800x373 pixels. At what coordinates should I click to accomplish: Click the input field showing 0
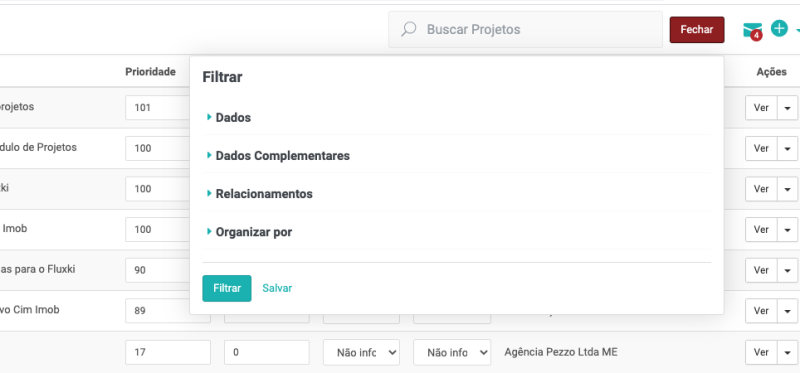267,353
